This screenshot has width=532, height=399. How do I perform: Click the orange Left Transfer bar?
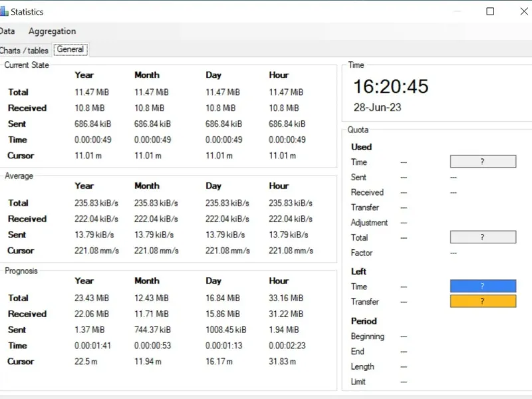click(483, 301)
